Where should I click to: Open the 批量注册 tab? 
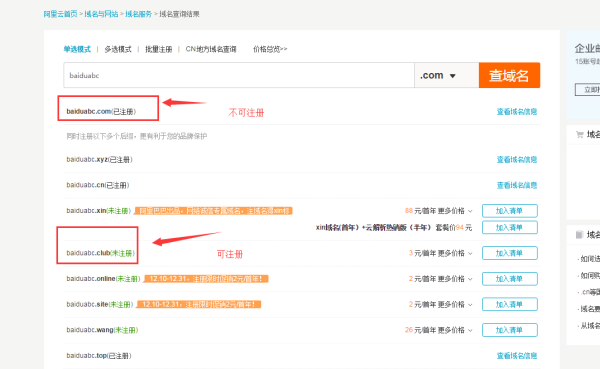[x=158, y=49]
